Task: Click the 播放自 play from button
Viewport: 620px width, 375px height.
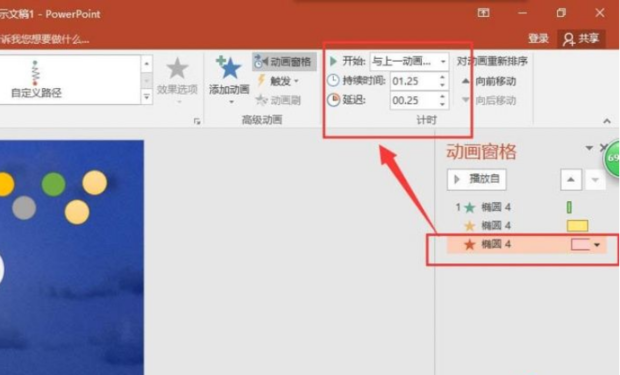Action: click(x=477, y=179)
